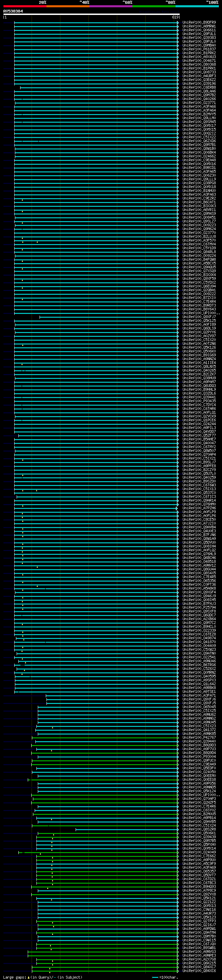Screen dimensions: 222x980
Task: Select hit label UniRef100_C7E4R5
Action: coord(199,577)
